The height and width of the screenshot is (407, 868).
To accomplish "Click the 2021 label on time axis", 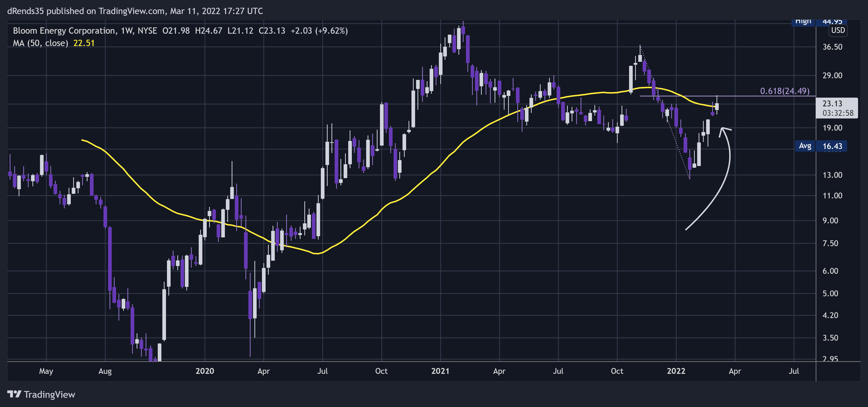I will [x=440, y=371].
